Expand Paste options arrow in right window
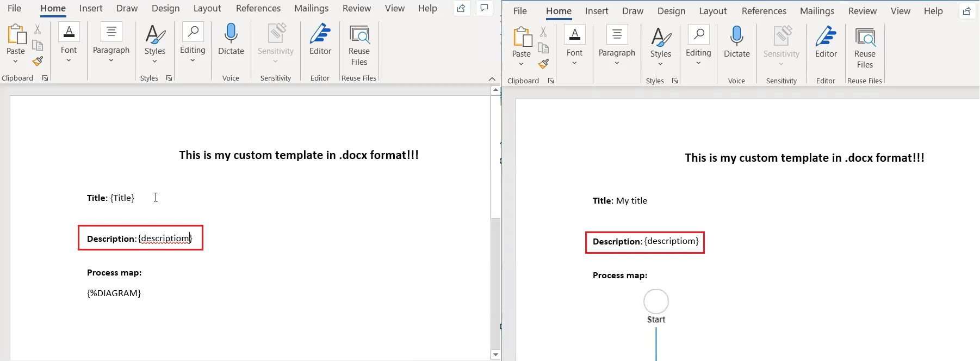The height and width of the screenshot is (361, 980). click(x=522, y=64)
